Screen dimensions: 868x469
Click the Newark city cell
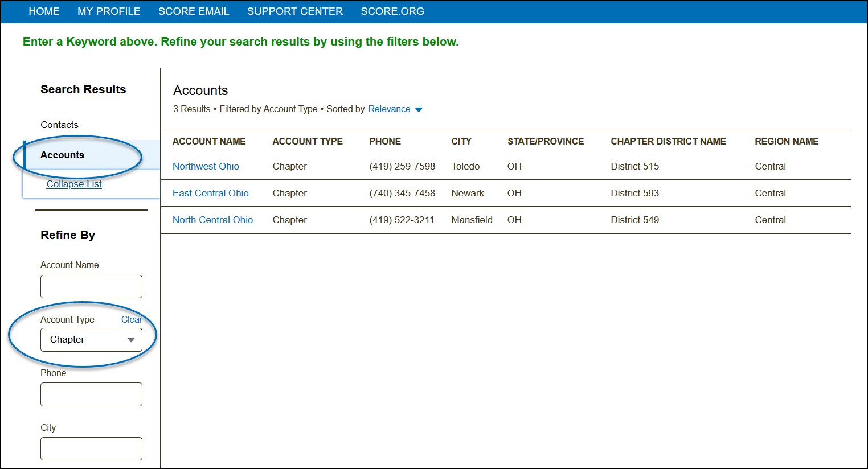coord(468,193)
